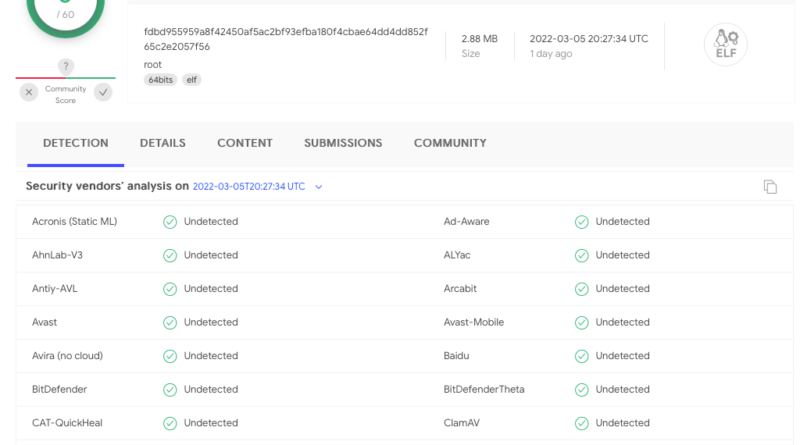This screenshot has width=800, height=445.
Task: Select the file hash text
Action: pos(286,39)
